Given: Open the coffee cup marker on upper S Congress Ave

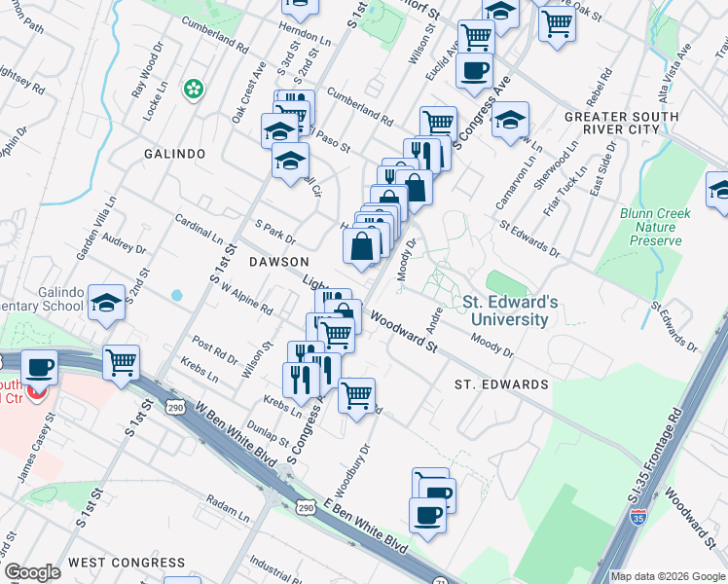Looking at the screenshot, I should (474, 73).
